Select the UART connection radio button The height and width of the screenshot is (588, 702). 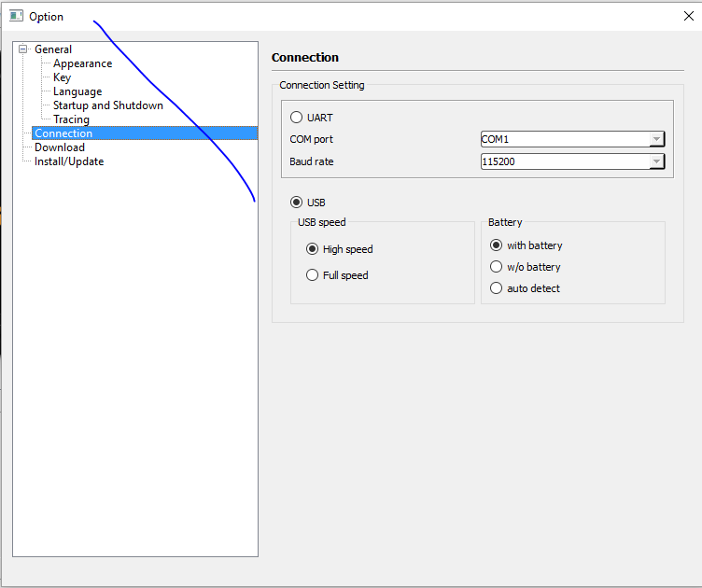(x=297, y=118)
